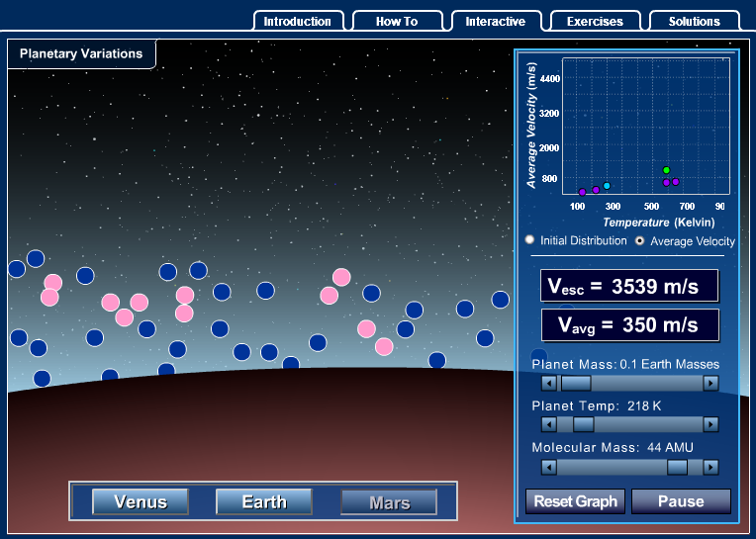Image resolution: width=756 pixels, height=539 pixels.
Task: Select Average Velocity radio button
Action: click(x=639, y=240)
